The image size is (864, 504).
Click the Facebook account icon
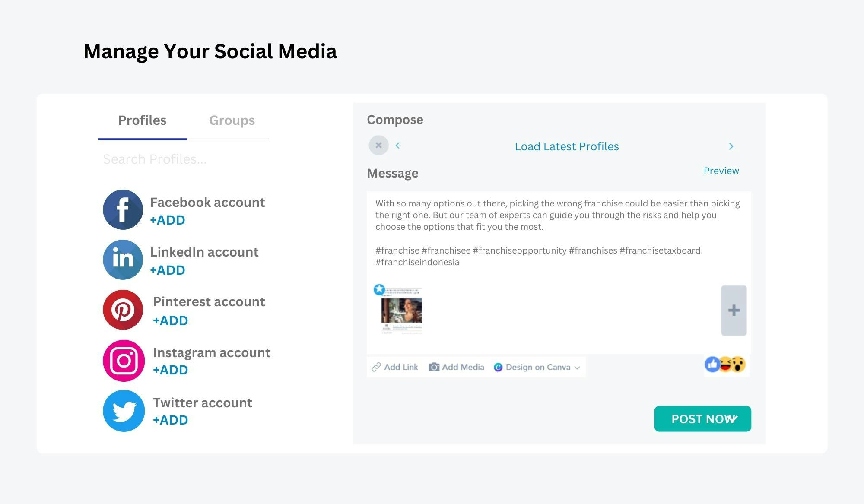pos(122,209)
